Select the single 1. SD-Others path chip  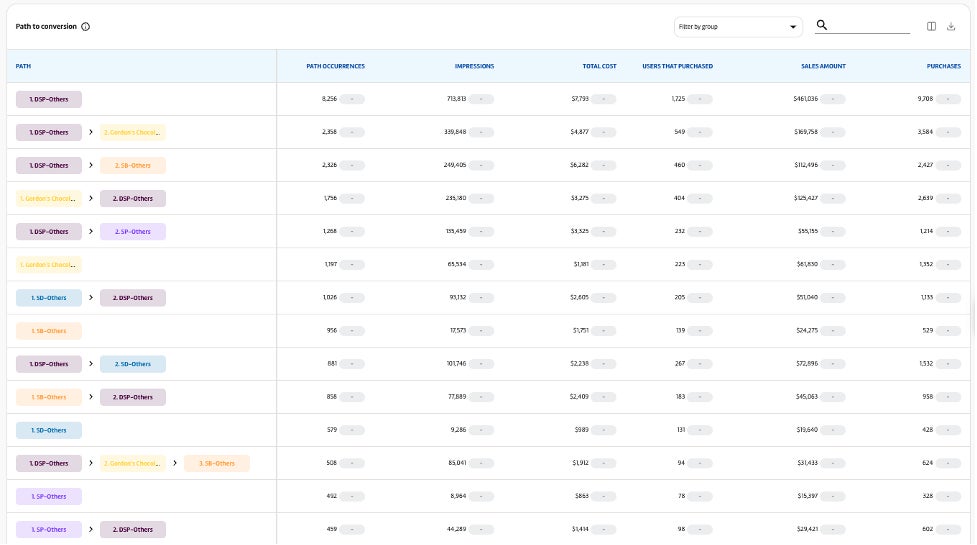(49, 431)
